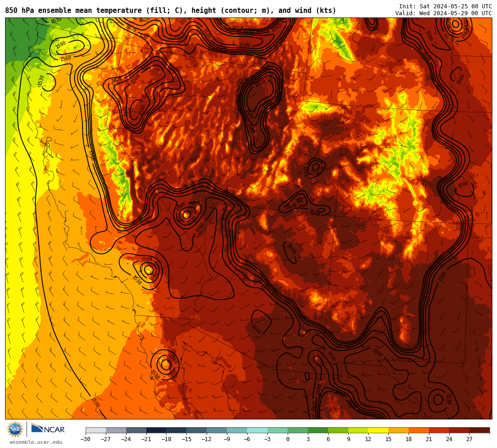This screenshot has width=497, height=448.
Task: Pick the light orange 15 to 18 swatch
Action: (x=399, y=430)
